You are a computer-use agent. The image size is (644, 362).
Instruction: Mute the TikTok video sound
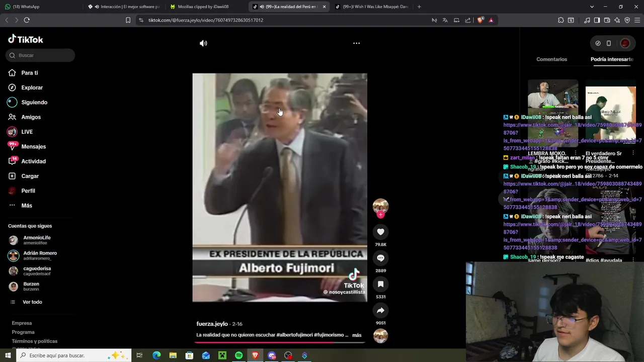(x=203, y=43)
